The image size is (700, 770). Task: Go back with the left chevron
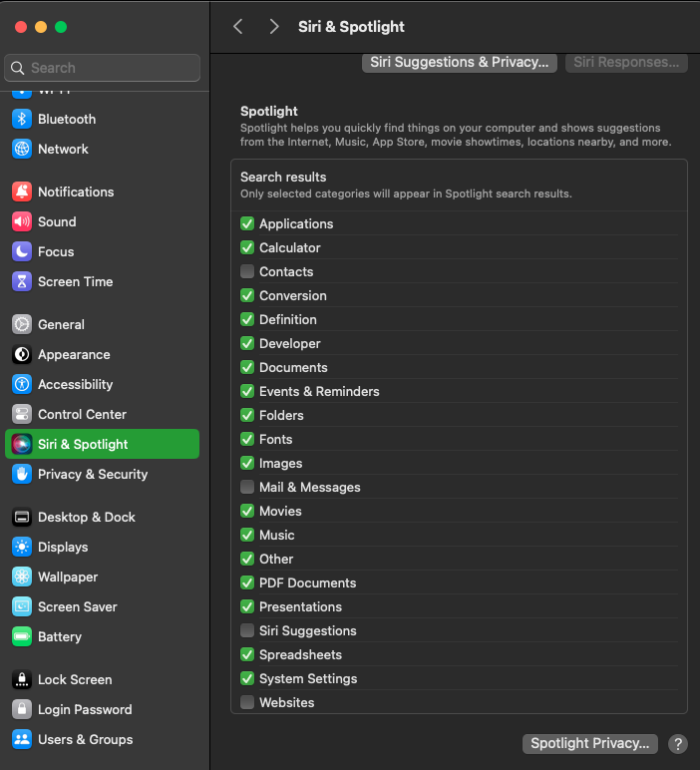pyautogui.click(x=238, y=27)
